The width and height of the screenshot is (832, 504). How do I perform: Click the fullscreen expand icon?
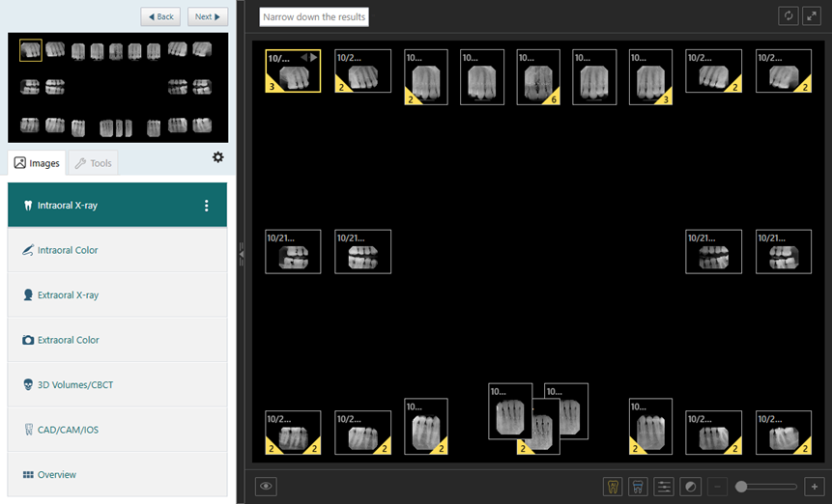813,16
